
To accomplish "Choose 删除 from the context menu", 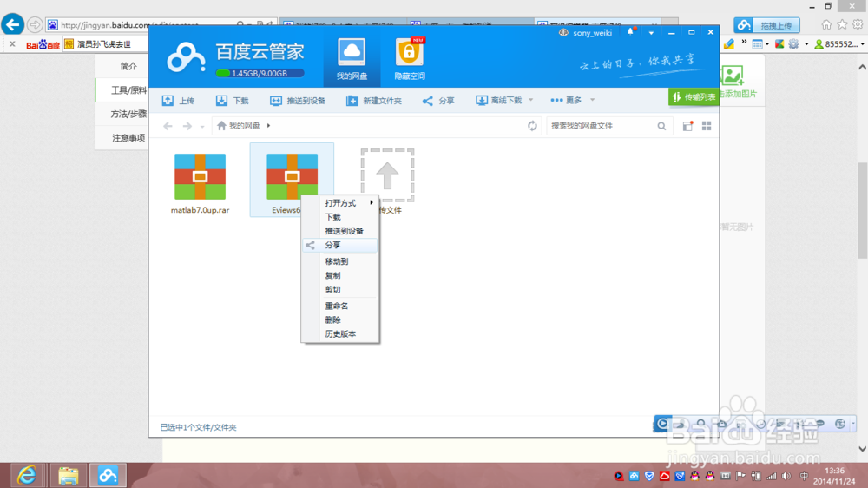I will pyautogui.click(x=340, y=320).
